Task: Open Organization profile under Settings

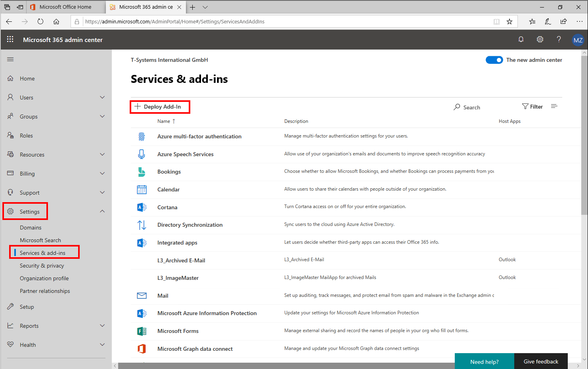Action: (x=44, y=278)
